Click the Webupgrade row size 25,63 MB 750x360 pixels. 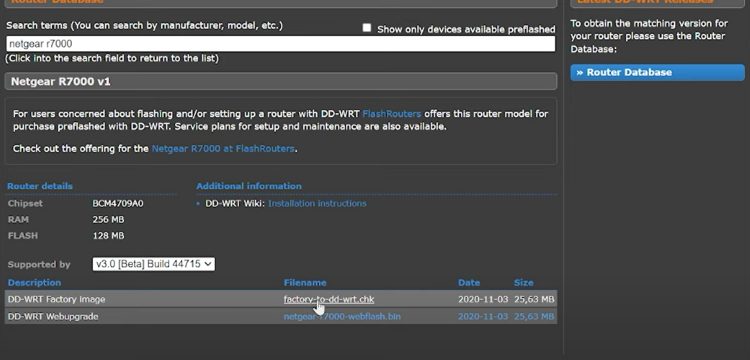coord(534,316)
